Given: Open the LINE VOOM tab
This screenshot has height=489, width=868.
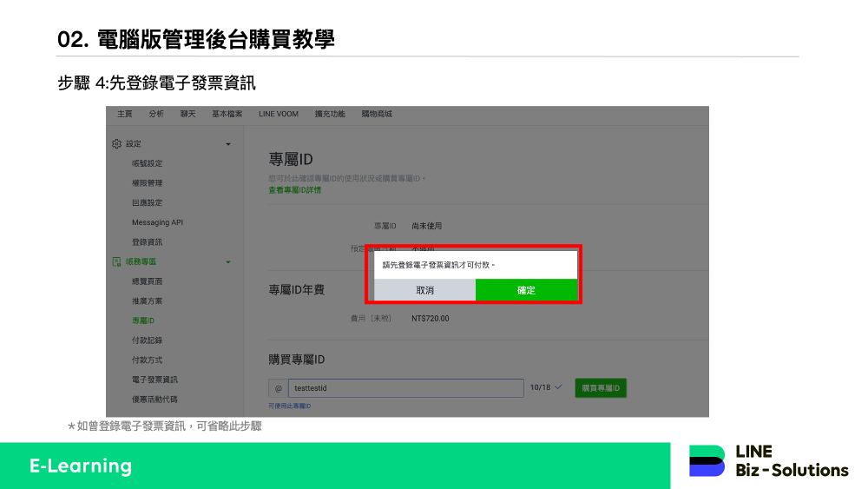Looking at the screenshot, I should 278,114.
